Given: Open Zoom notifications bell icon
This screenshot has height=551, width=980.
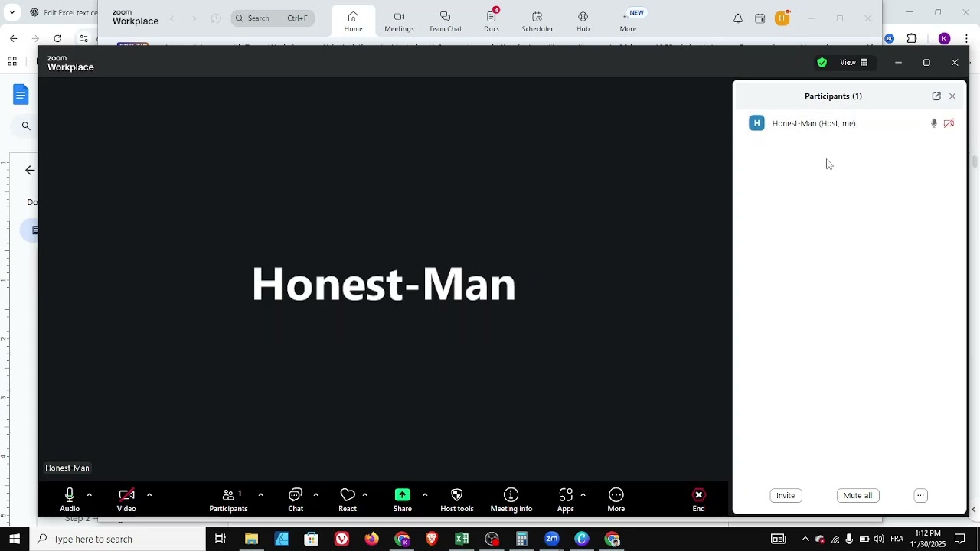Looking at the screenshot, I should pos(738,18).
